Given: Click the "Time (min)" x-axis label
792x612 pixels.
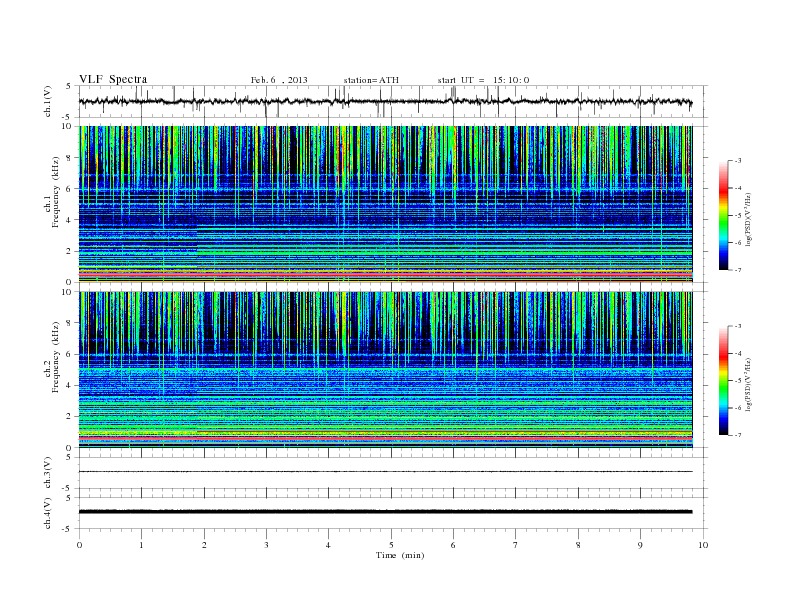Looking at the screenshot, I should [400, 555].
